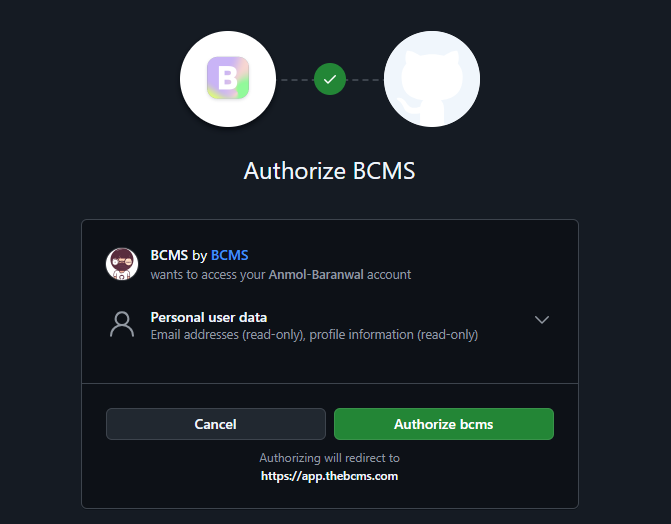Click the Email addresses (read-only) description
671x524 pixels.
[227, 335]
